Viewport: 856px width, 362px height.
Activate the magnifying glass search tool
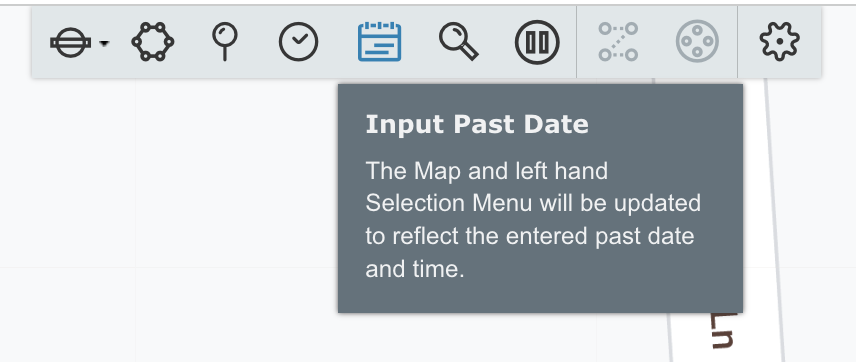coord(459,42)
